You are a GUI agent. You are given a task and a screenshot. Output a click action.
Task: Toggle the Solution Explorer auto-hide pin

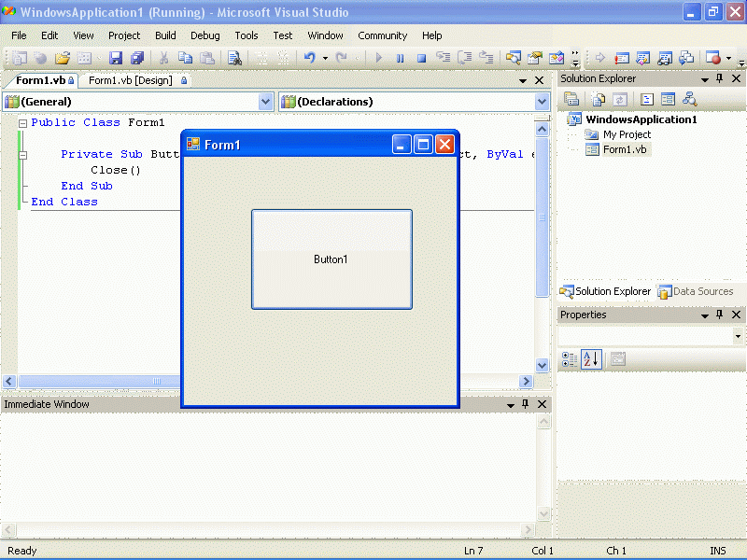coord(720,78)
